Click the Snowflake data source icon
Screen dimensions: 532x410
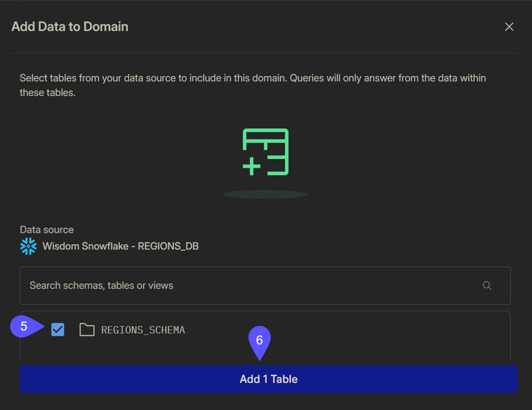(28, 247)
